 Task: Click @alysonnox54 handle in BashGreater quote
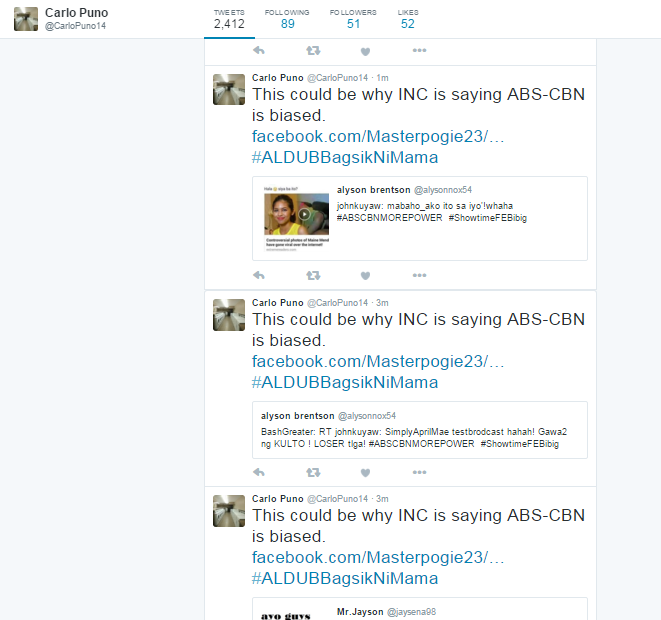tap(367, 416)
